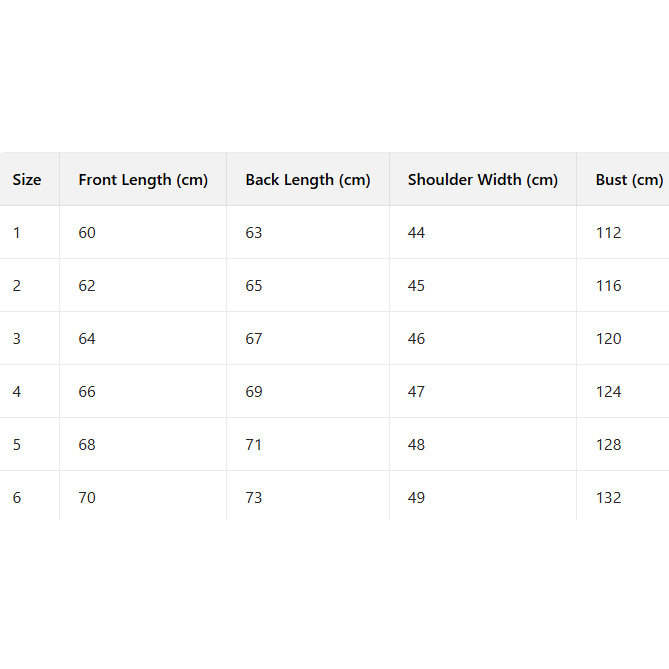Click the shoulder width cell showing 47
The height and width of the screenshot is (669, 669).
pyautogui.click(x=416, y=392)
